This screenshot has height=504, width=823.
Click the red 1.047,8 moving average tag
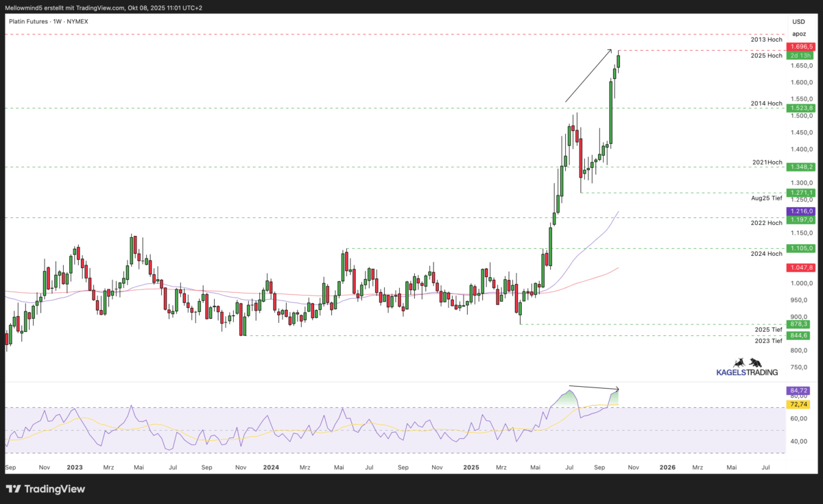click(800, 267)
